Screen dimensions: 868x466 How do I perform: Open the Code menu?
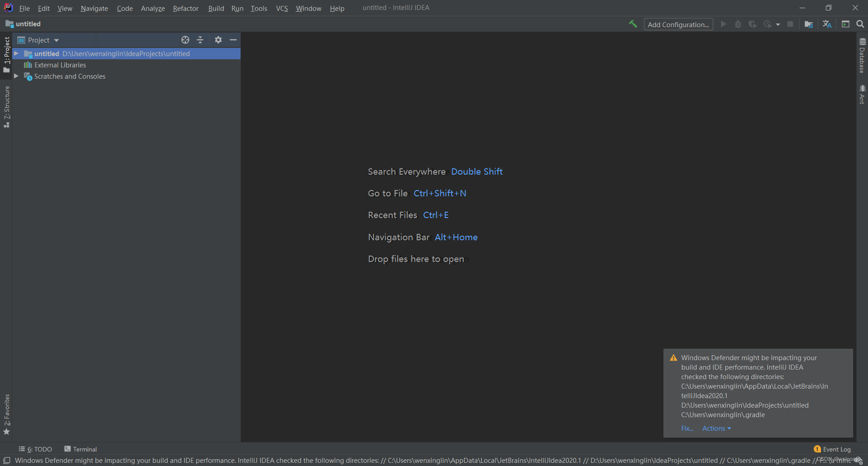tap(125, 8)
